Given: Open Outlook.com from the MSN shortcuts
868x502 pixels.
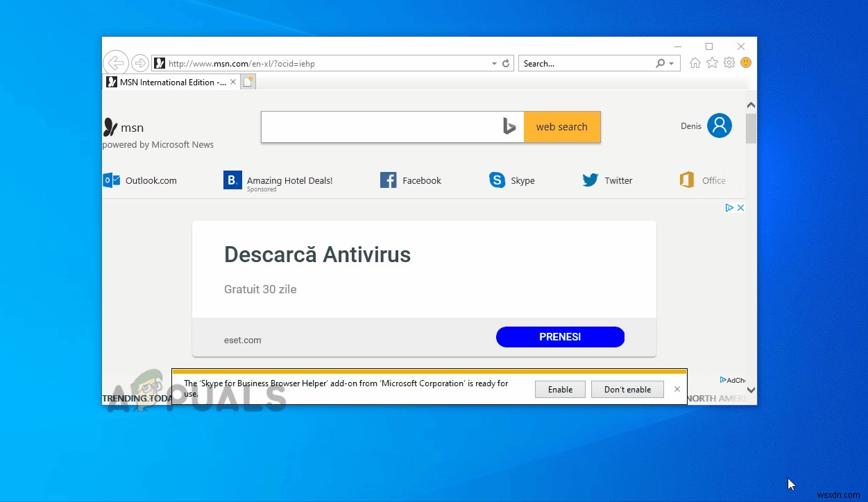Looking at the screenshot, I should pos(141,180).
